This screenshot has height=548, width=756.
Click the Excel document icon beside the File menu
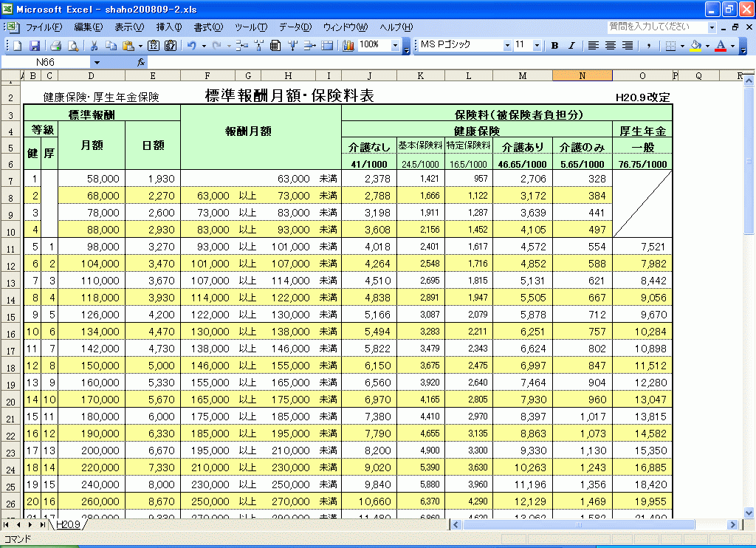13,27
